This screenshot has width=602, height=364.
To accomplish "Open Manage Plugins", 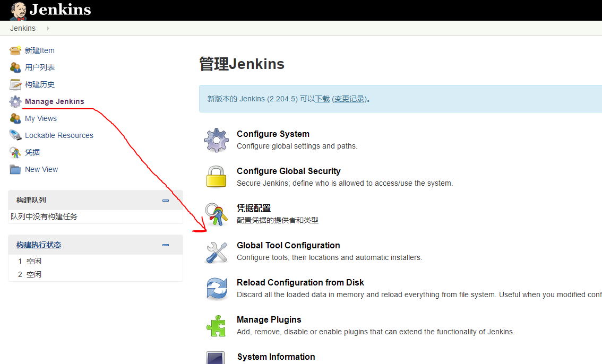I will click(269, 319).
